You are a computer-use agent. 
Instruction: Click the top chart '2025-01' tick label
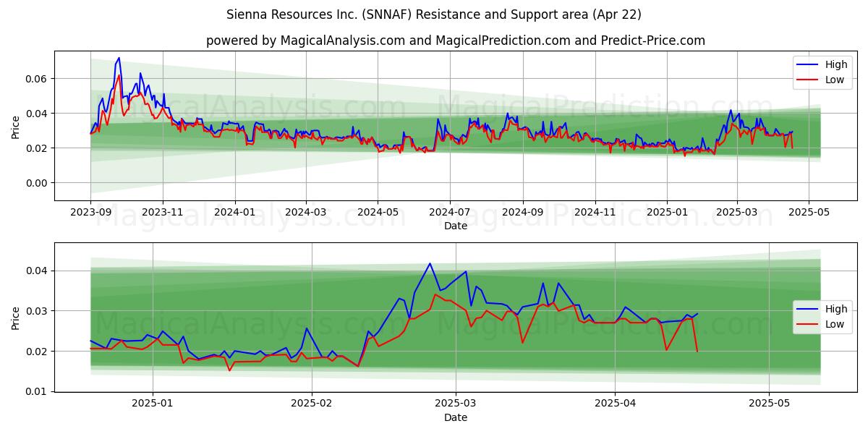[x=668, y=213]
